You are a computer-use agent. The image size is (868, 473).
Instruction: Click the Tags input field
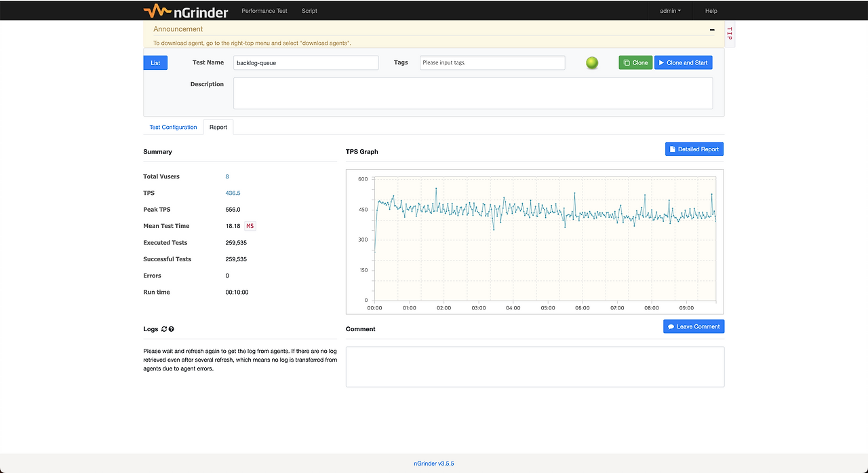[492, 62]
